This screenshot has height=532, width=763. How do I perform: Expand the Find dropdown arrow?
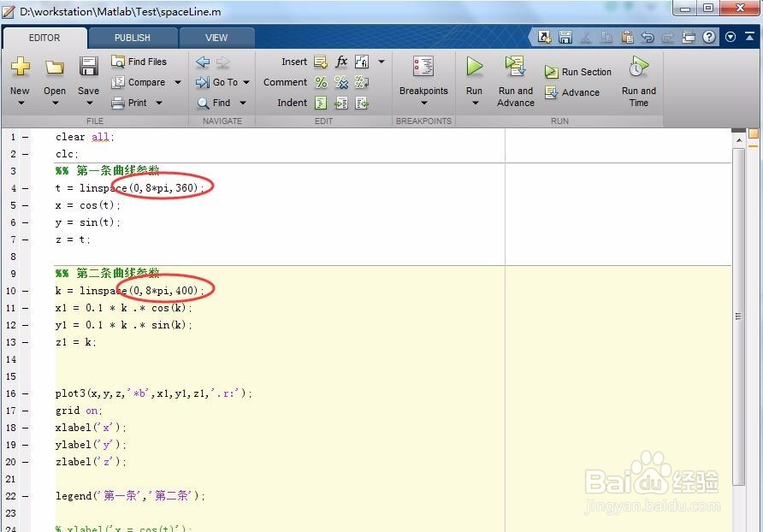(x=243, y=103)
